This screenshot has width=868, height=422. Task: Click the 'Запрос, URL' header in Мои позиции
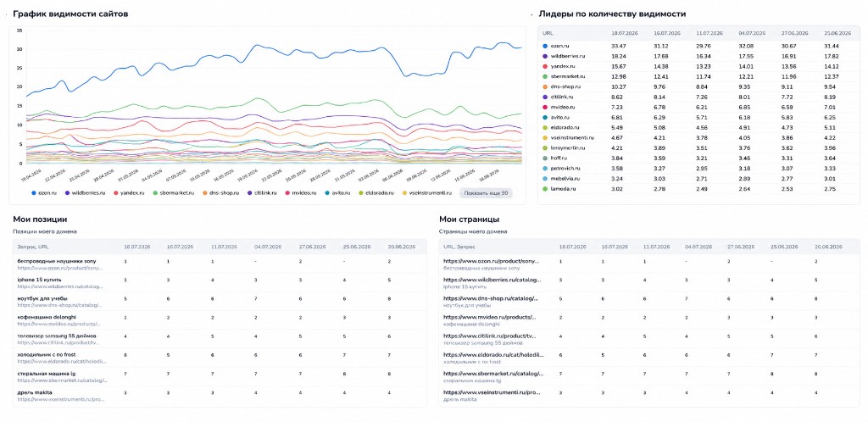pyautogui.click(x=33, y=247)
